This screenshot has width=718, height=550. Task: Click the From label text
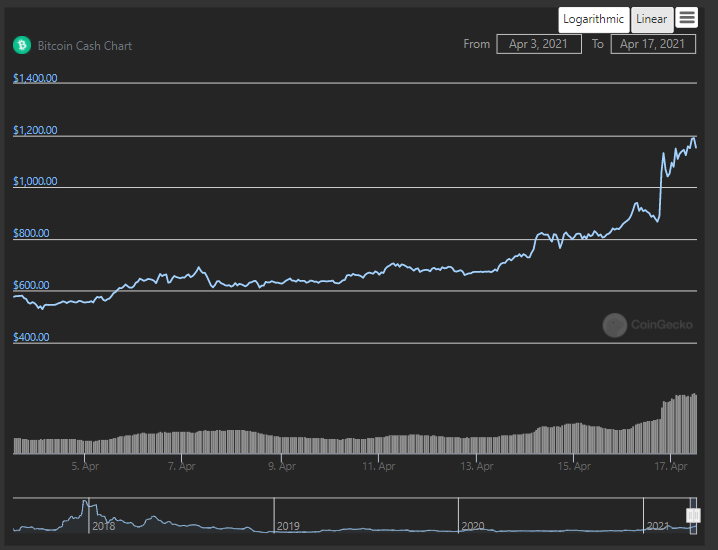477,44
